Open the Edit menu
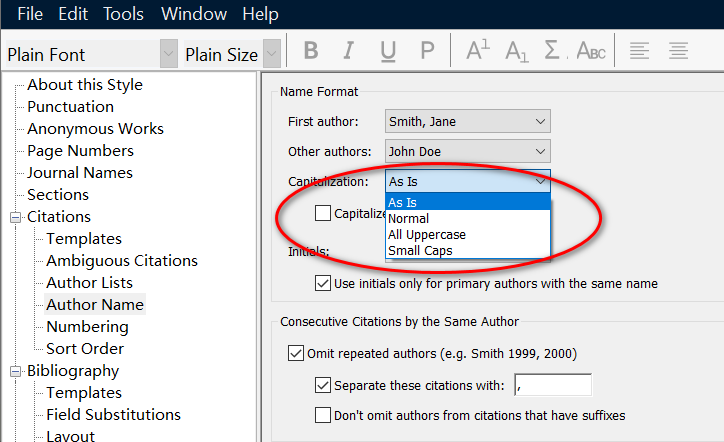Viewport: 724px width, 442px height. 73,14
